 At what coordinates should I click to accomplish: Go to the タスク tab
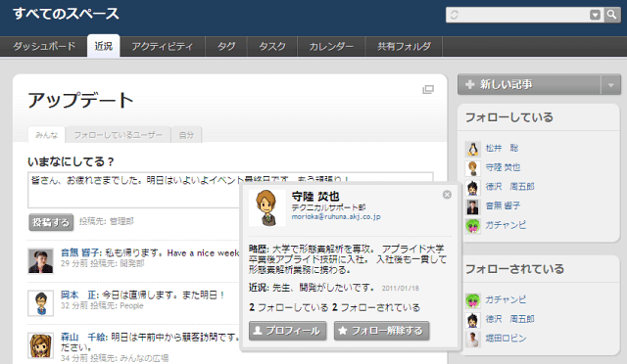click(272, 46)
